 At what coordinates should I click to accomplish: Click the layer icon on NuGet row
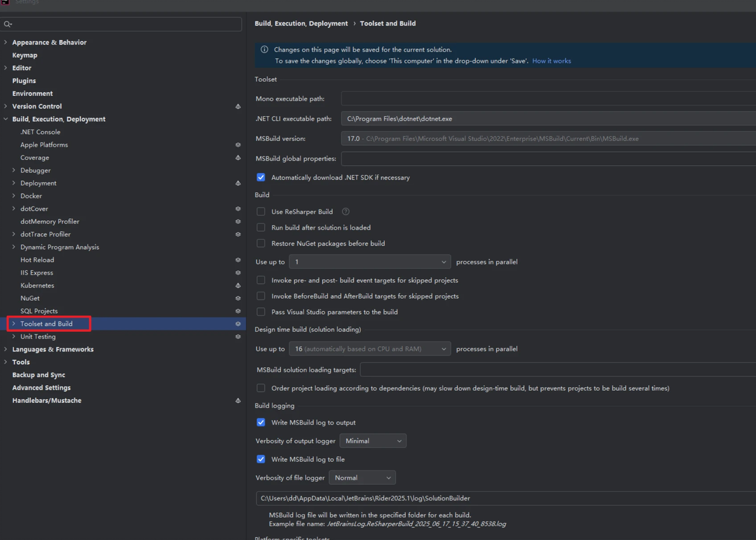pos(238,298)
